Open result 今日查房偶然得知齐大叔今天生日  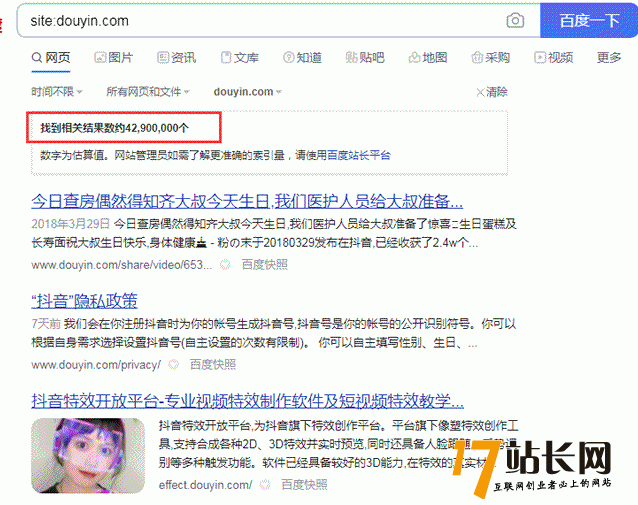click(247, 201)
